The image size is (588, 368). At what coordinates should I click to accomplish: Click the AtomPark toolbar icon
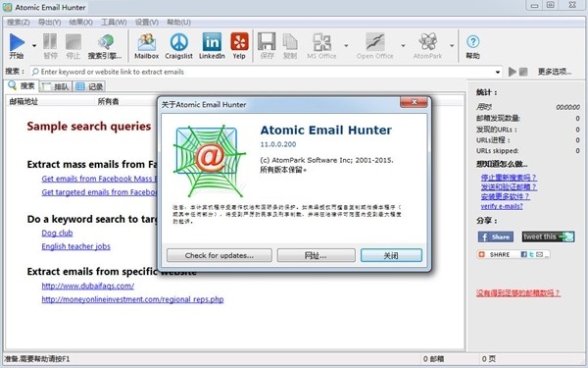[x=428, y=42]
